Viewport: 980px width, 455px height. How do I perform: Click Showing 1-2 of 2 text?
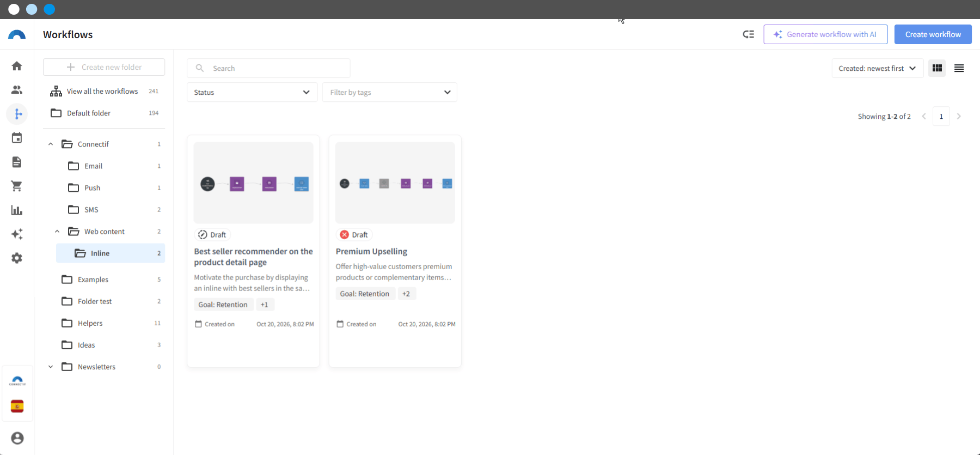pyautogui.click(x=884, y=116)
